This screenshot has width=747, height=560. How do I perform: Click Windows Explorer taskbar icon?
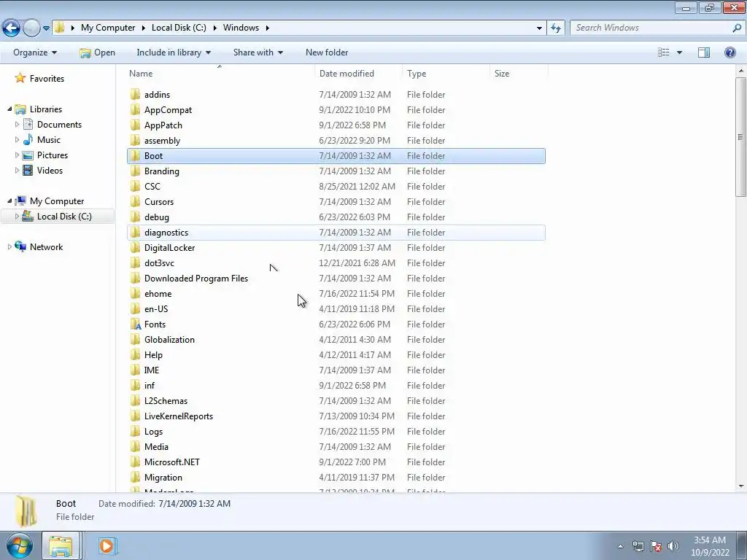[61, 545]
